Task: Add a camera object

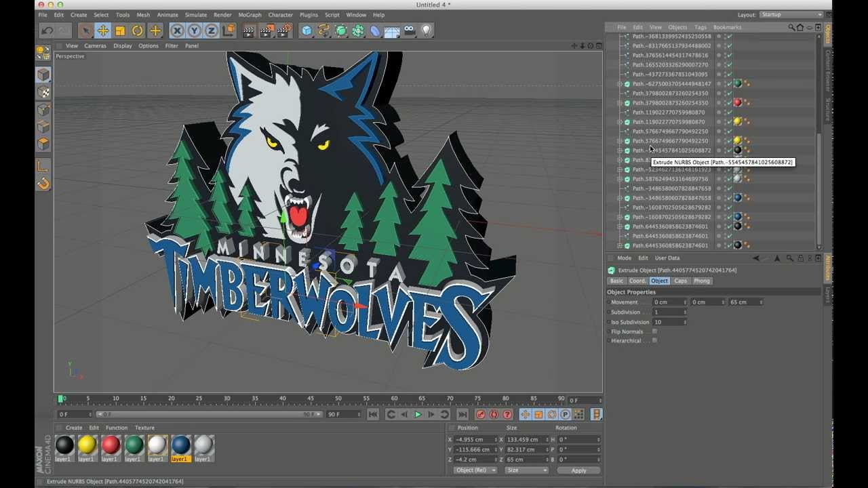Action: click(x=410, y=30)
